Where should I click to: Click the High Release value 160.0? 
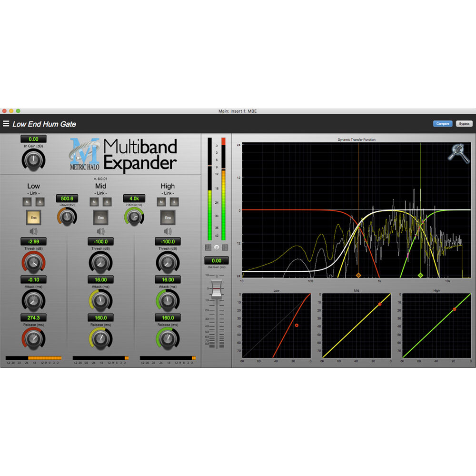[x=168, y=318]
